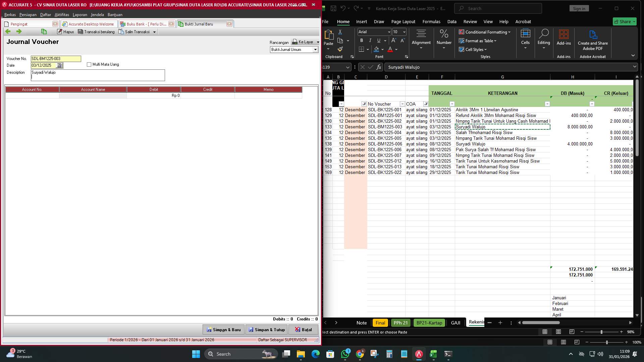Open the Aktifitas menu in Accurate
644x362 pixels.
click(62, 15)
